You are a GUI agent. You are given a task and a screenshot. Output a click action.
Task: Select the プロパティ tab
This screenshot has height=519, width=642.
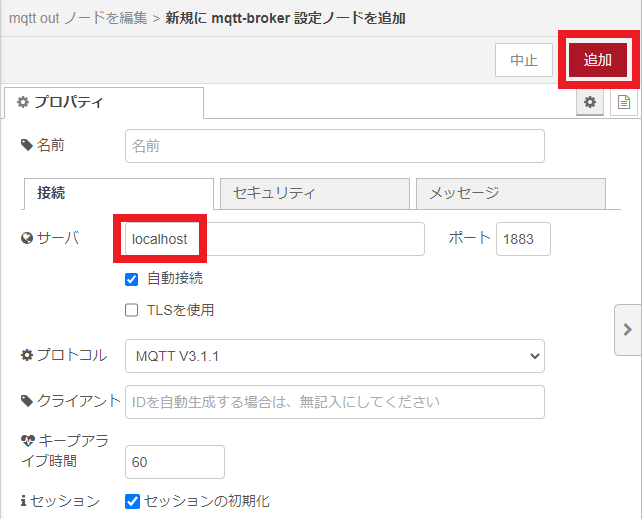coord(104,102)
